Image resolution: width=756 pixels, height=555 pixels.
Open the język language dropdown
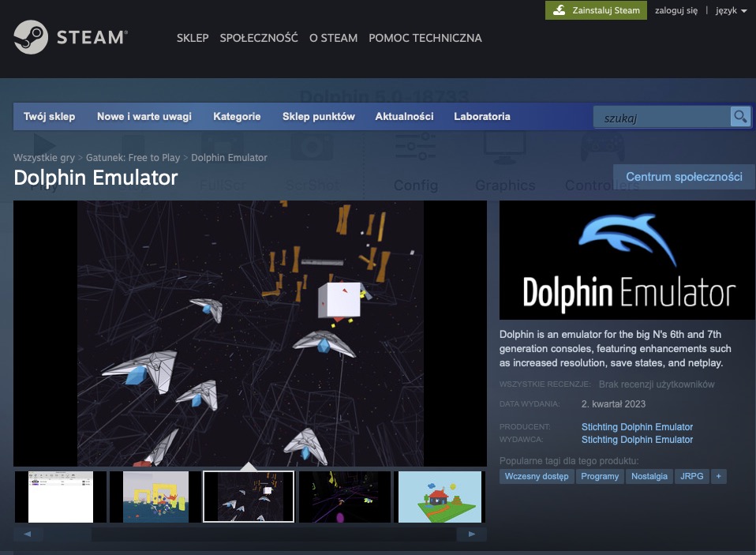tap(731, 10)
